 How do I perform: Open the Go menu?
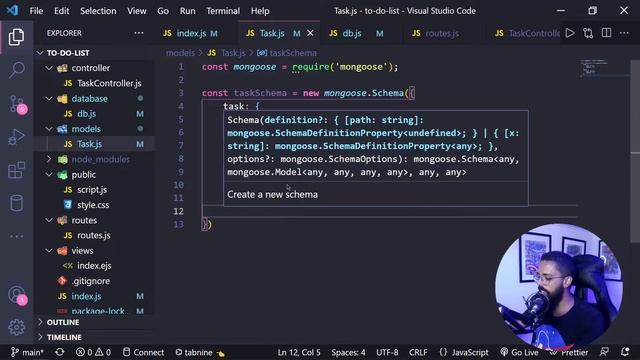point(163,11)
